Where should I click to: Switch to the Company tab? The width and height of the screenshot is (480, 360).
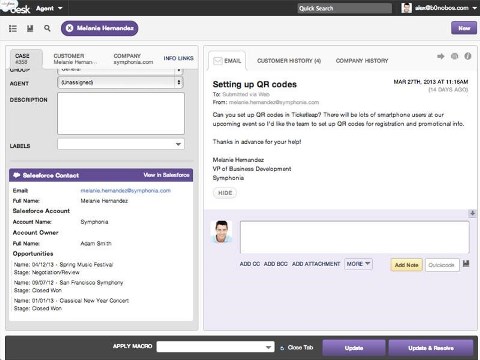coord(133,59)
